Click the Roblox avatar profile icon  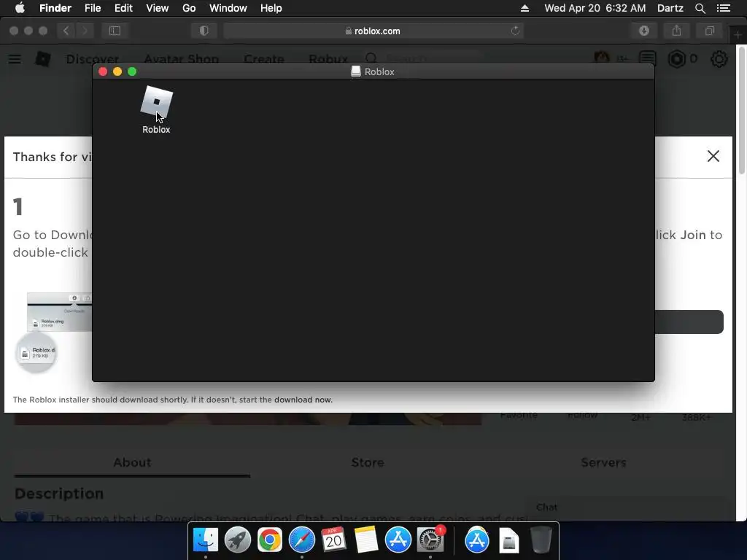pyautogui.click(x=602, y=58)
